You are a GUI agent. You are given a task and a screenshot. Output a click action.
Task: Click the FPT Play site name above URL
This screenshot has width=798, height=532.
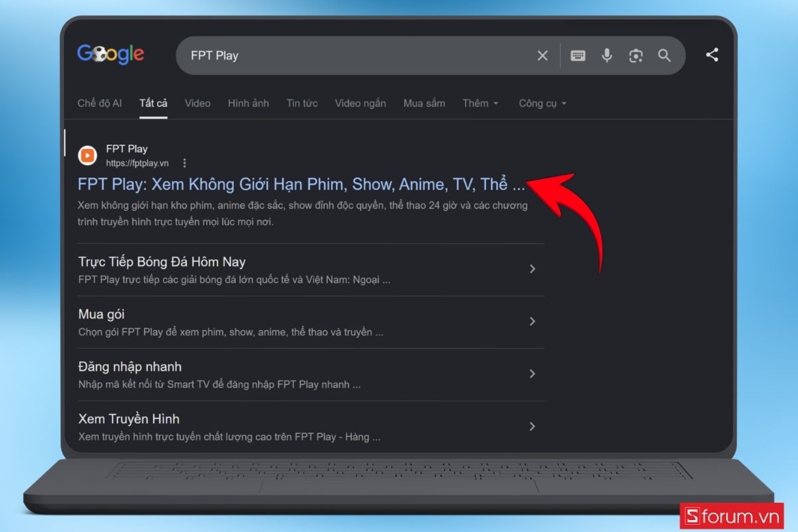pyautogui.click(x=127, y=149)
